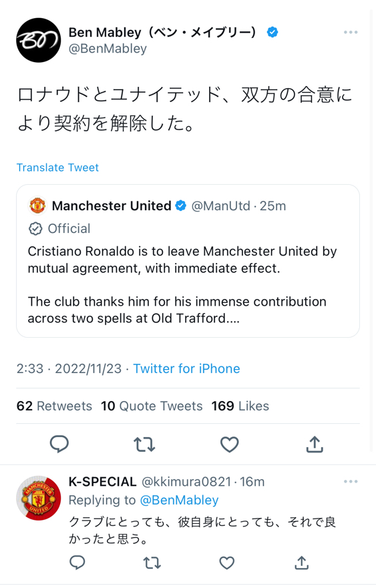Retweet the main tweet
Image resolution: width=376 pixels, height=588 pixels.
coord(144,445)
